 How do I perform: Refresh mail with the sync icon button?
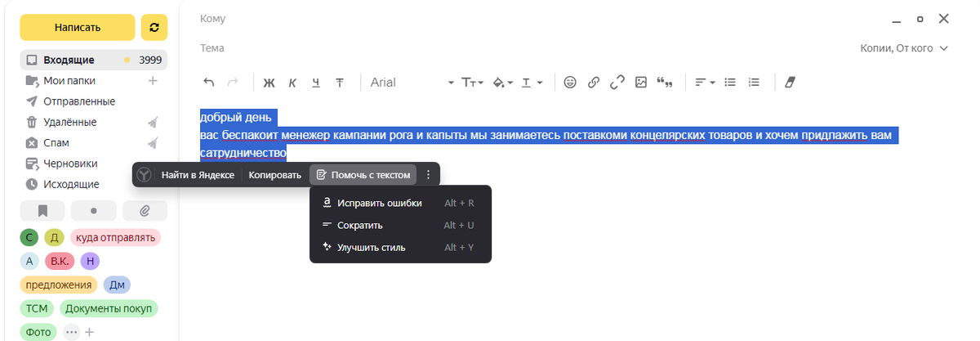[x=154, y=27]
